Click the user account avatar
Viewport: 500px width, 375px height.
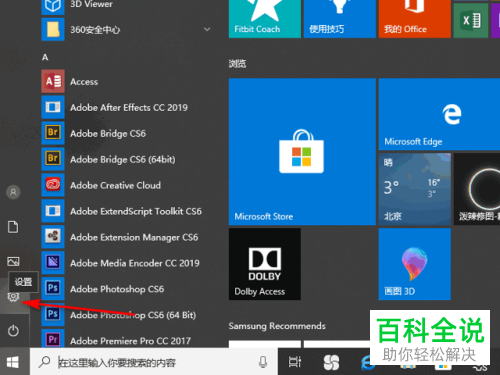click(13, 192)
